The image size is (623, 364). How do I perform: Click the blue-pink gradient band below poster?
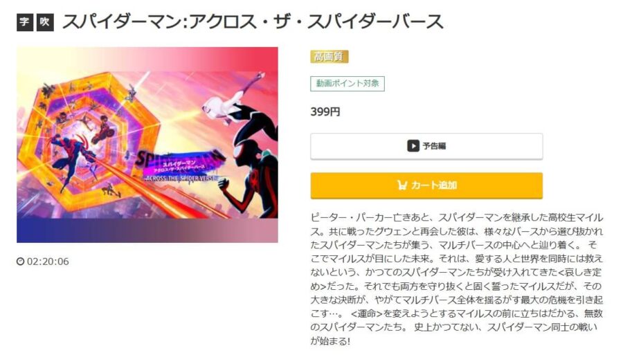(147, 231)
